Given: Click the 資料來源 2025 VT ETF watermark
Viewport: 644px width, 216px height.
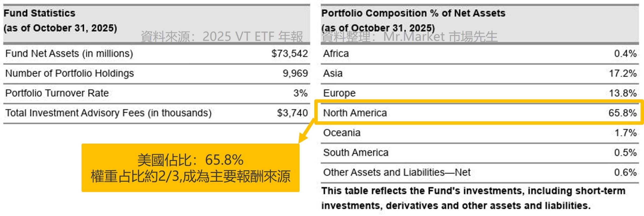Looking at the screenshot, I should coord(221,37).
